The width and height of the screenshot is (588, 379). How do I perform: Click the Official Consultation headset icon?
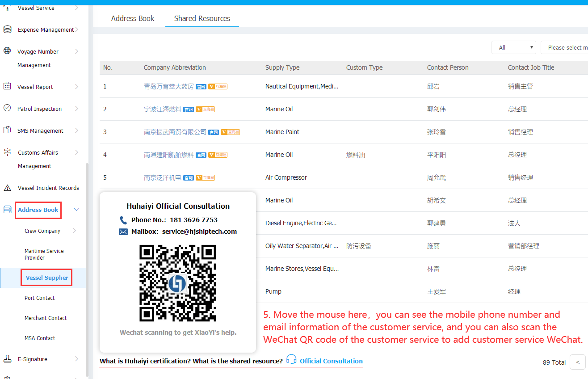click(x=291, y=359)
